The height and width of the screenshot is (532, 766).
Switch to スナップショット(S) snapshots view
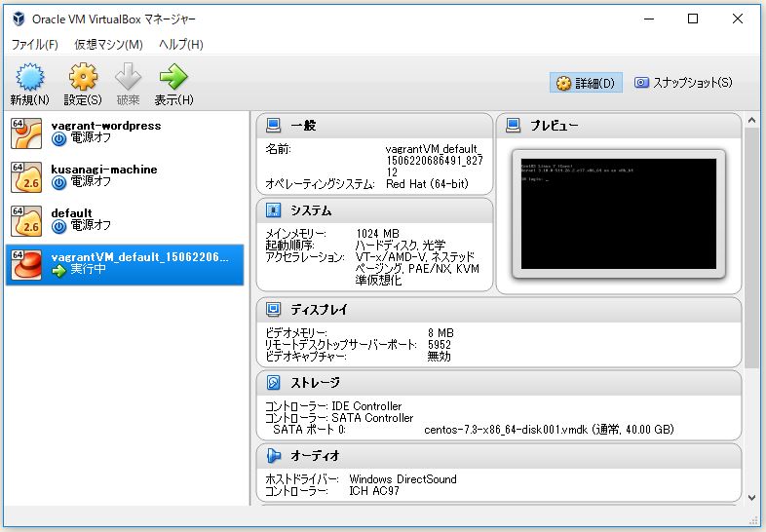coord(683,83)
